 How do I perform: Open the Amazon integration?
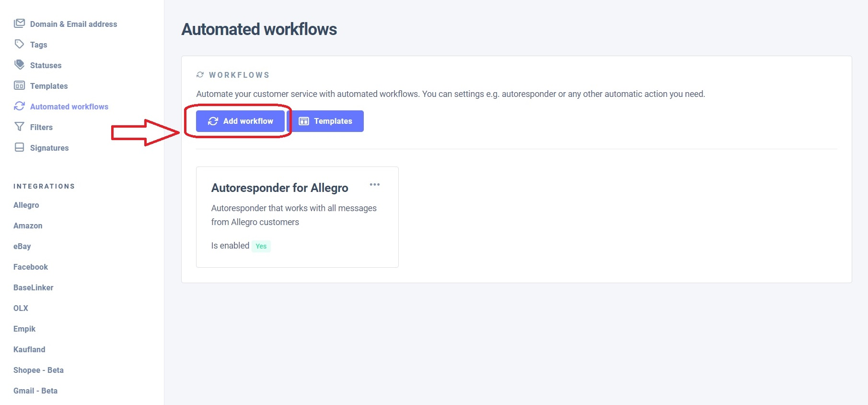(28, 226)
